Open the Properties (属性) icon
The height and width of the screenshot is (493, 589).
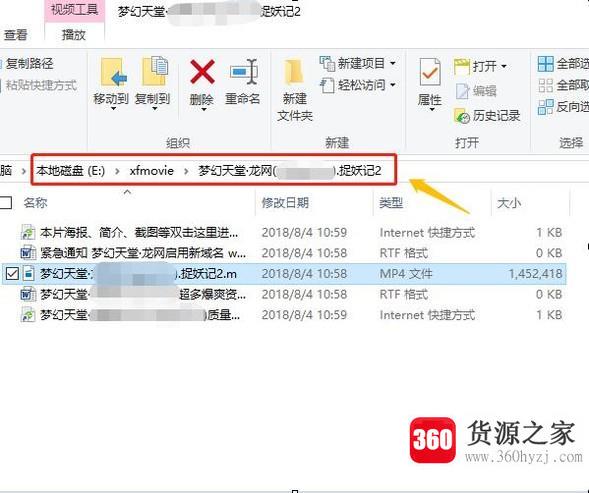coord(429,72)
